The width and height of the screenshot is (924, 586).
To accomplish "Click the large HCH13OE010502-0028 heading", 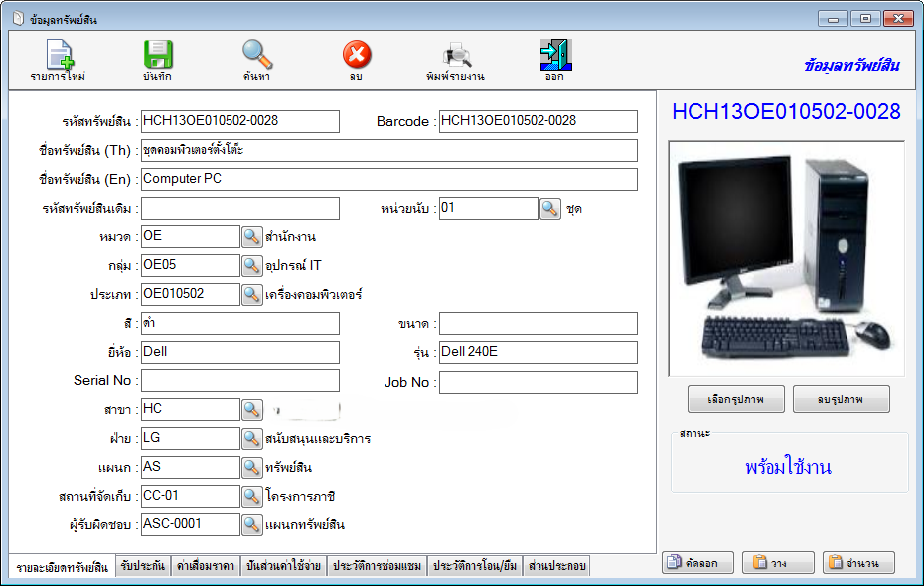I will tap(786, 112).
